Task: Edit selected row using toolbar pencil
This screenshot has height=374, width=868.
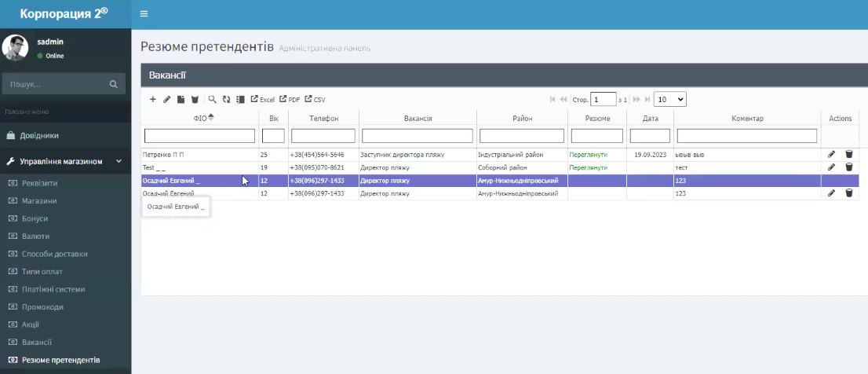Action: point(166,100)
